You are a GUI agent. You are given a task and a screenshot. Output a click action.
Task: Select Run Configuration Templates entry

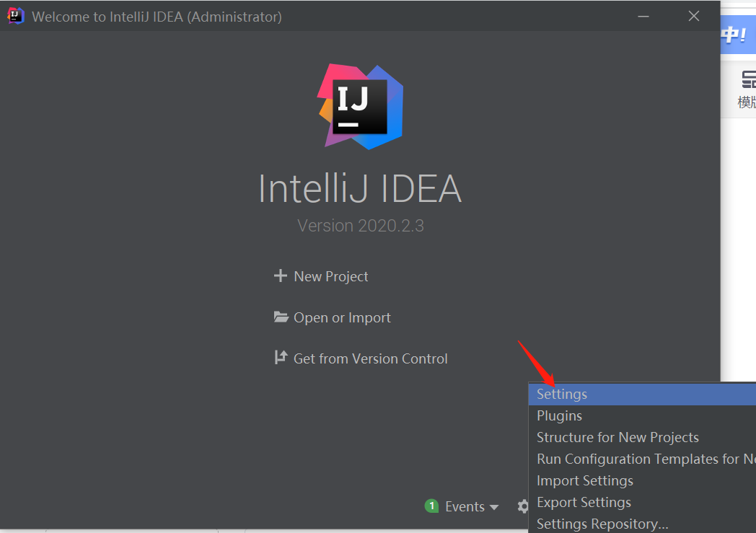(x=635, y=459)
